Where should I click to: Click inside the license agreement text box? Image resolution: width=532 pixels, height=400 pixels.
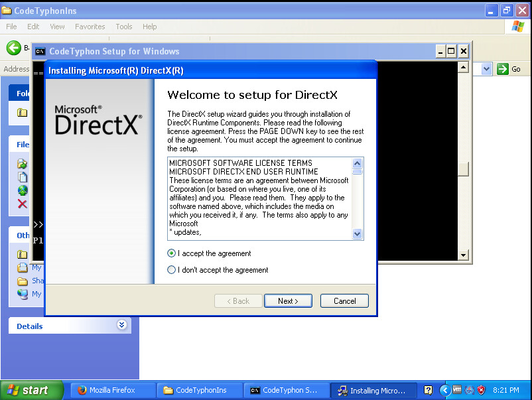259,198
